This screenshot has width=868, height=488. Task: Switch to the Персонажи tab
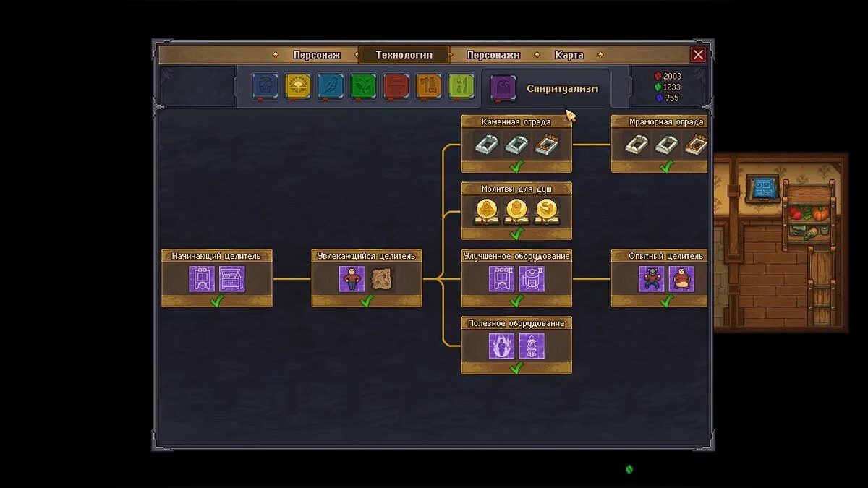click(493, 55)
